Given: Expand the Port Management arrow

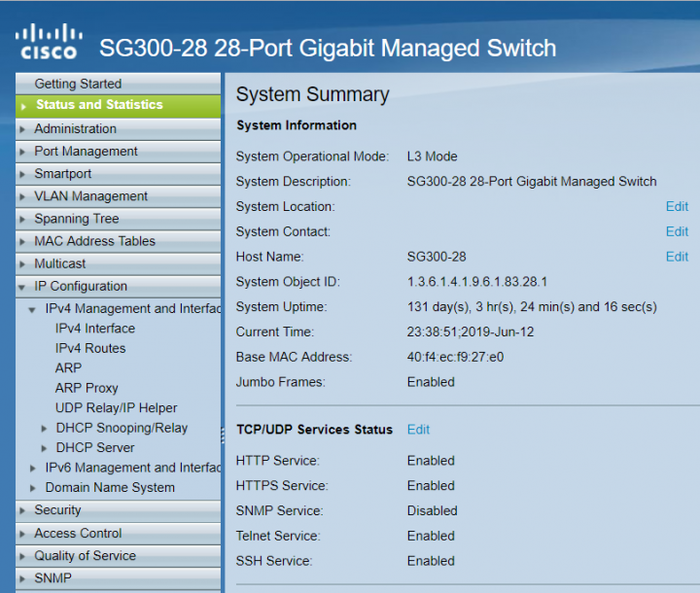Looking at the screenshot, I should tap(22, 152).
